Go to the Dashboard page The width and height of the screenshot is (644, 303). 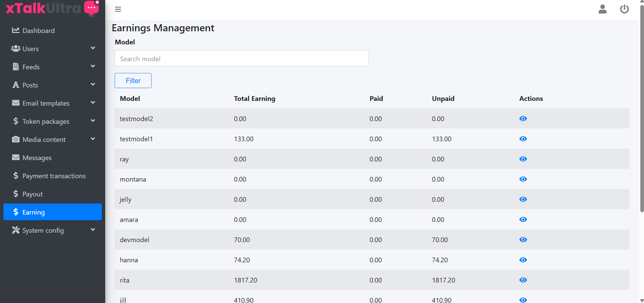(x=38, y=31)
